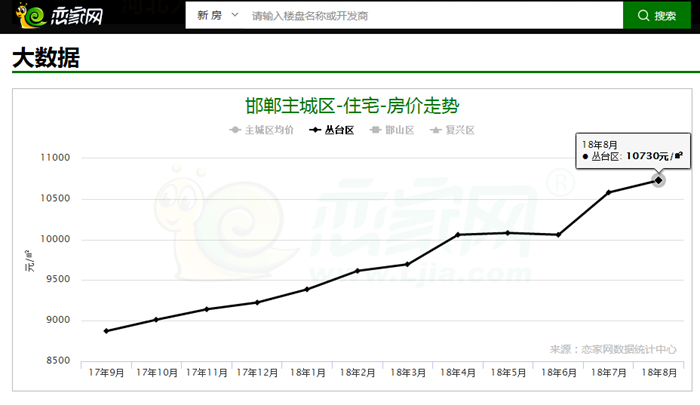
Task: Click the 8500 y-axis value
Action: tap(58, 360)
